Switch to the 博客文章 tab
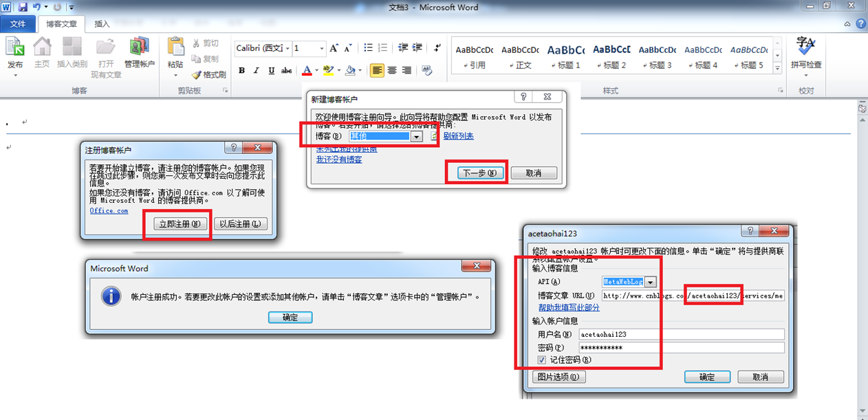The image size is (868, 420). coord(61,24)
